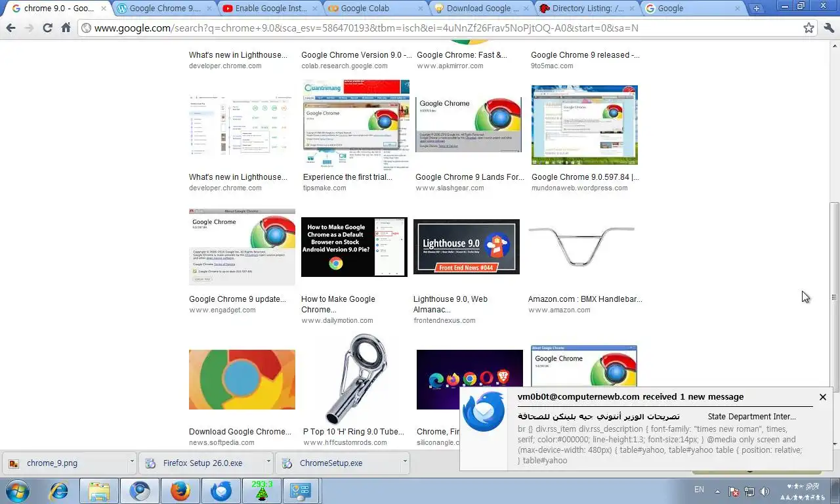Expand options arrow for ChromeSetup.exe download
840x504 pixels.
(404, 461)
